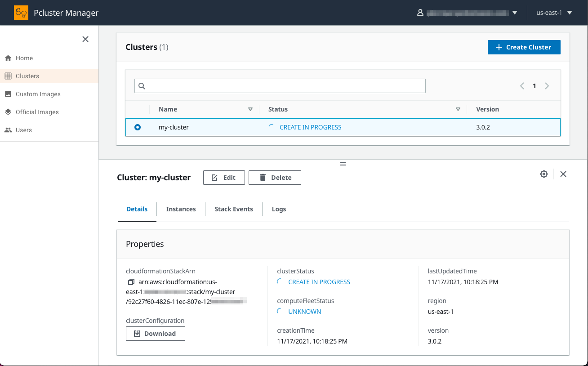Click page number 1 in pagination

coord(535,86)
